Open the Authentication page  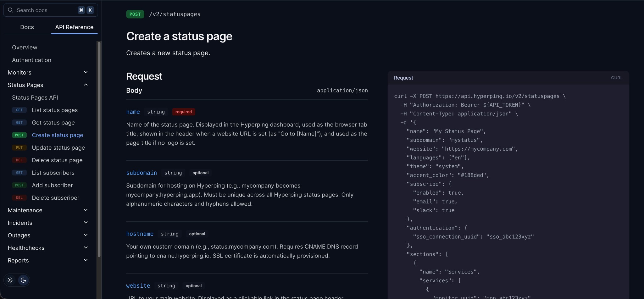[x=31, y=60]
